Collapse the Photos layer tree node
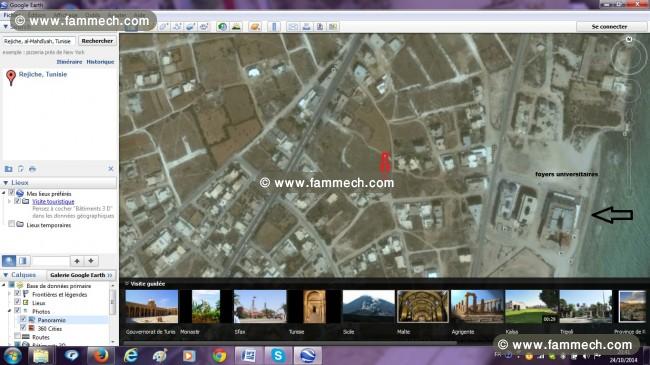The width and height of the screenshot is (650, 365). coord(10,311)
